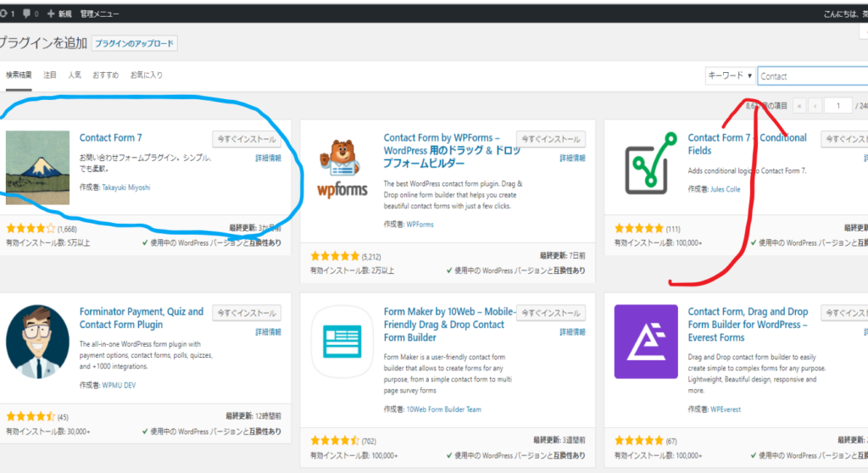The width and height of the screenshot is (868, 473).
Task: Open 詳細情報 for Forminator plugin
Action: tap(268, 331)
